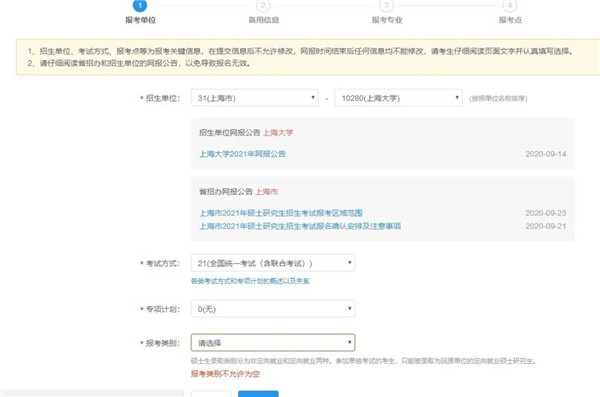This screenshot has width=600, height=397.
Task: Click the 报考单位 step label
Action: [140, 20]
